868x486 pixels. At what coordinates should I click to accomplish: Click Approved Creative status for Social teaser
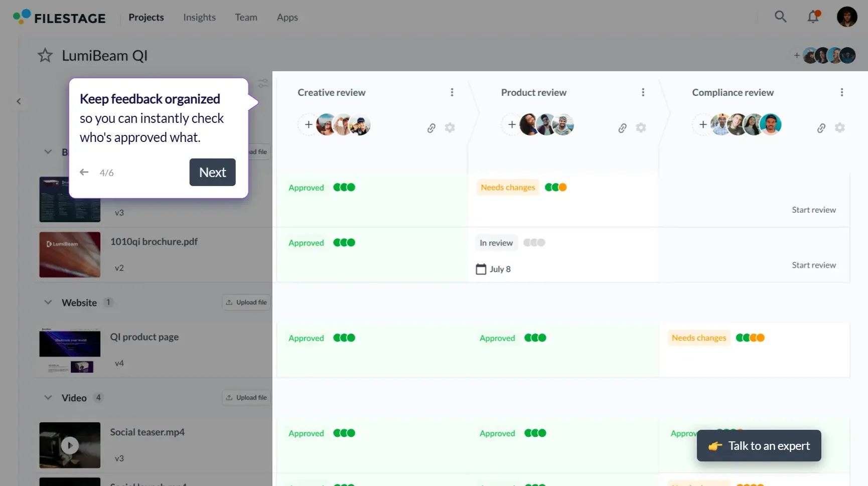306,433
